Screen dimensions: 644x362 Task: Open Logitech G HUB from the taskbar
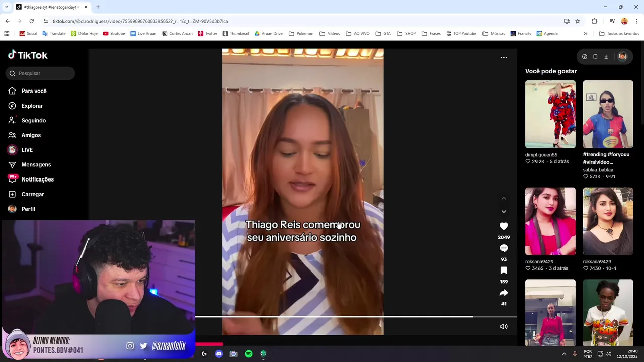click(x=204, y=354)
